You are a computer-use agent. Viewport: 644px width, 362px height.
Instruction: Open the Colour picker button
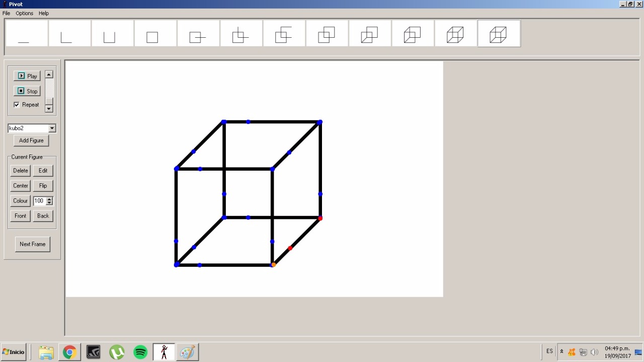point(21,201)
